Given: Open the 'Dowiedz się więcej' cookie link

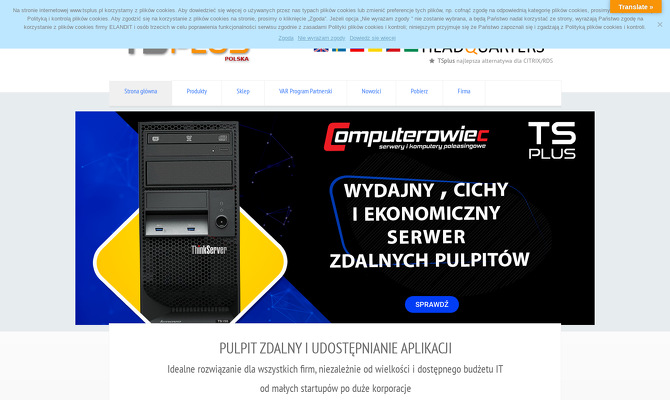Looking at the screenshot, I should click(373, 38).
